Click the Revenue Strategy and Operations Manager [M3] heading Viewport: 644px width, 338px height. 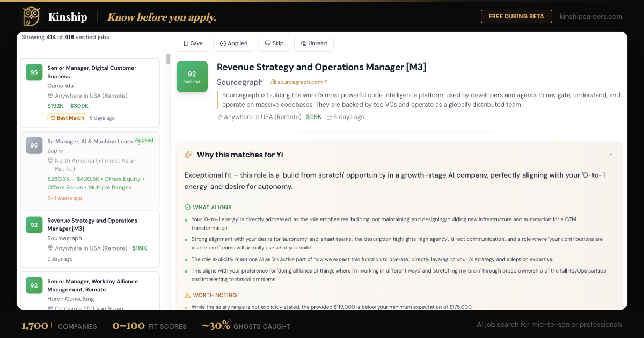coord(321,67)
